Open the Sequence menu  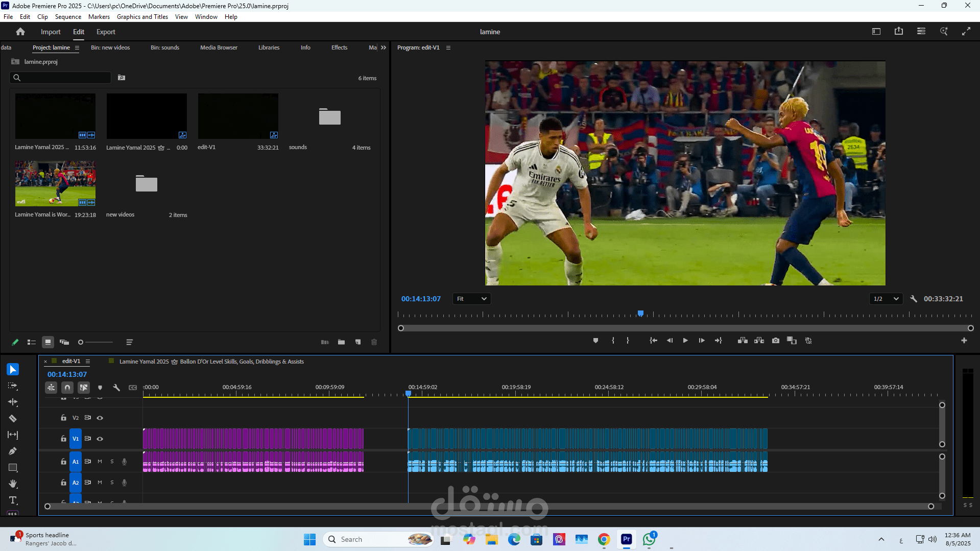point(68,17)
